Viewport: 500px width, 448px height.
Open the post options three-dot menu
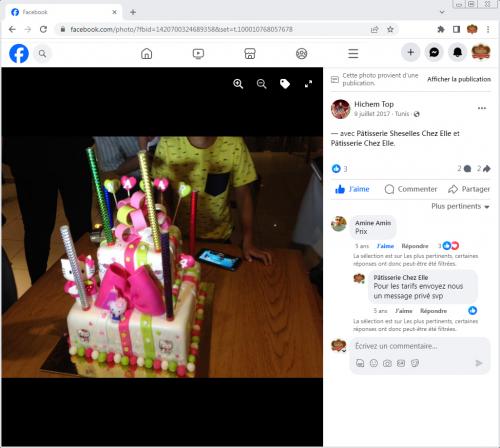(x=482, y=108)
